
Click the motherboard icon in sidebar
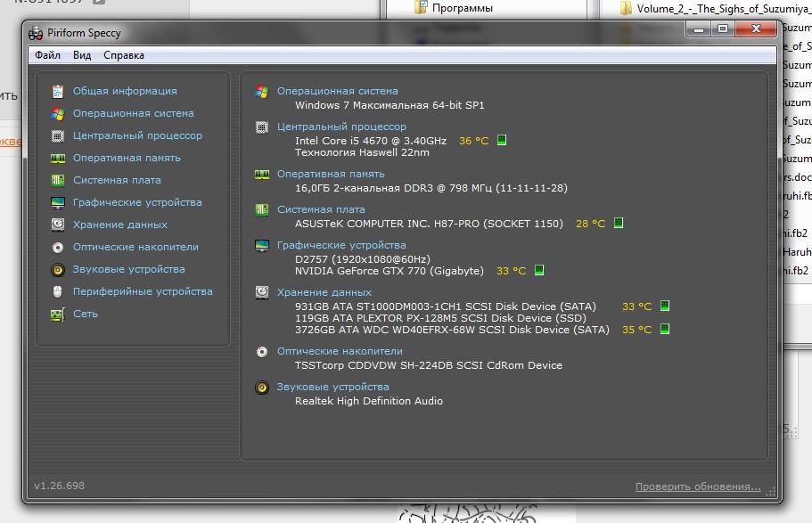point(57,180)
